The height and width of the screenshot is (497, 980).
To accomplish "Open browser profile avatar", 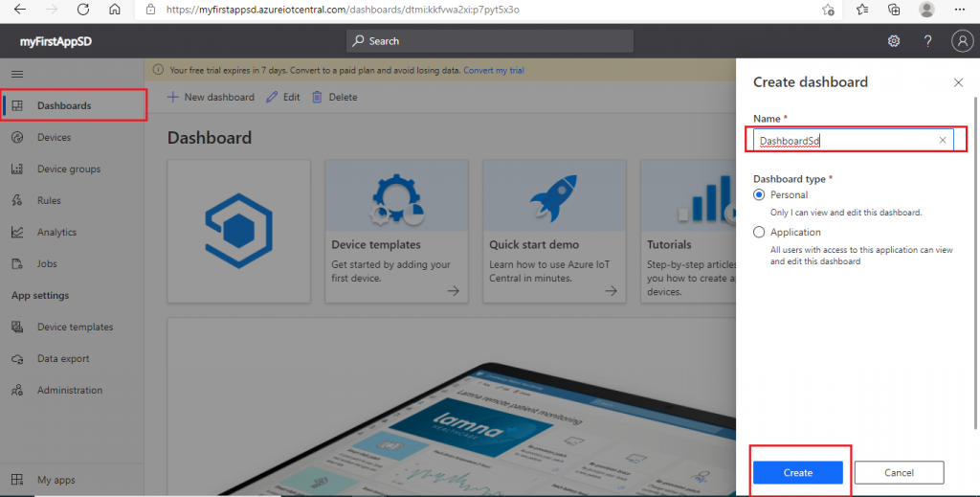I will click(926, 10).
